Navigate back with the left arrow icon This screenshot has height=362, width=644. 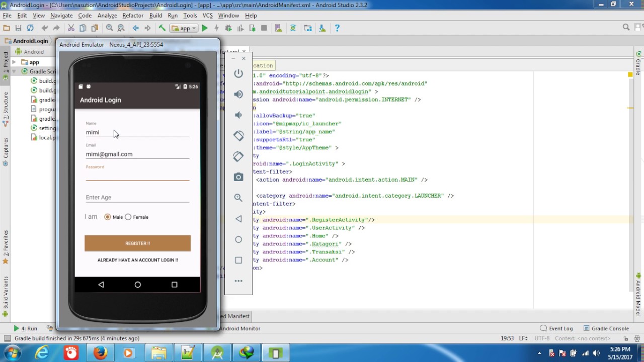pos(135,28)
